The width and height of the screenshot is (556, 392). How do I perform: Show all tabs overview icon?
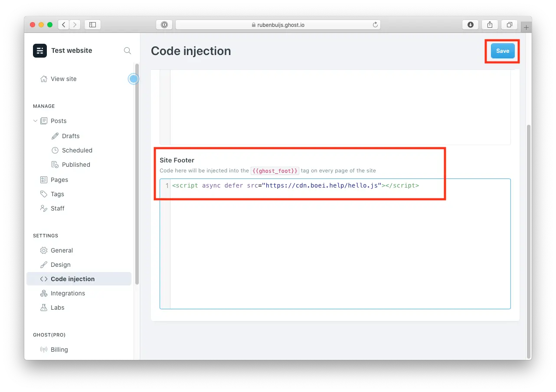[510, 25]
